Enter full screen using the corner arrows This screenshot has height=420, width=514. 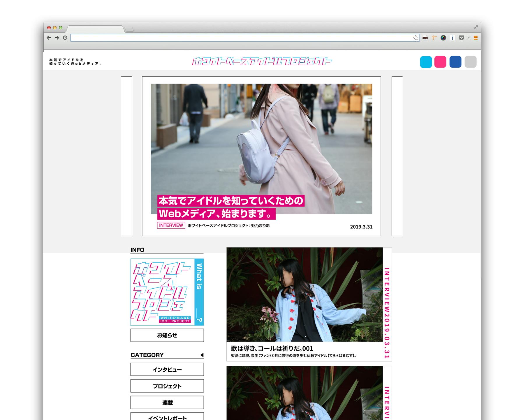[x=476, y=27]
